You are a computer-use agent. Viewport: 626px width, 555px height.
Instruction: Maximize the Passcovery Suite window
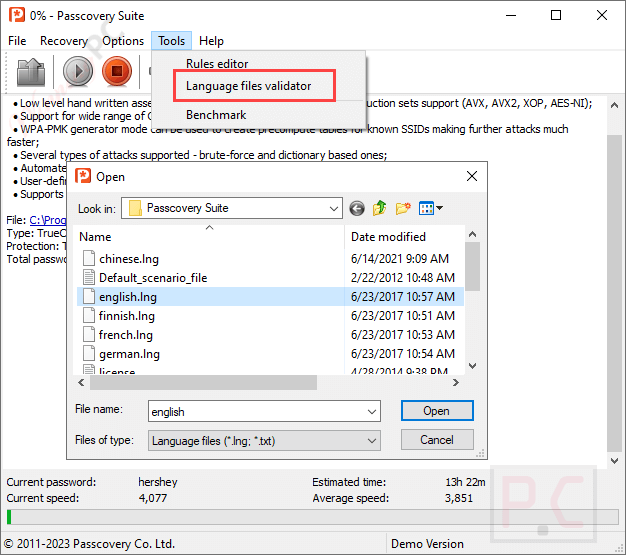(x=556, y=15)
